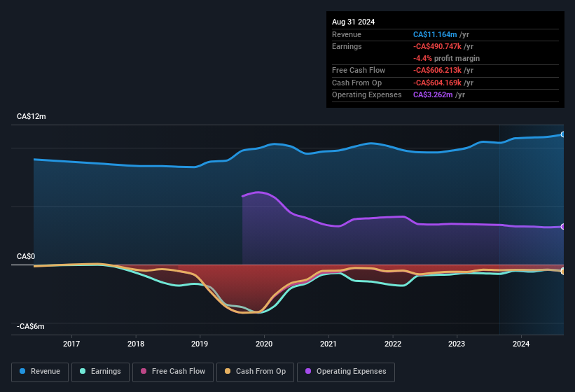The image size is (575, 392).
Task: Click the Cash From Op label in tooltip
Action: point(356,83)
